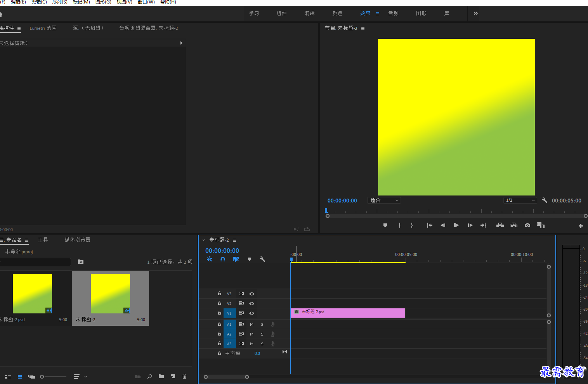Click voice-over record mic on A1

tap(272, 324)
